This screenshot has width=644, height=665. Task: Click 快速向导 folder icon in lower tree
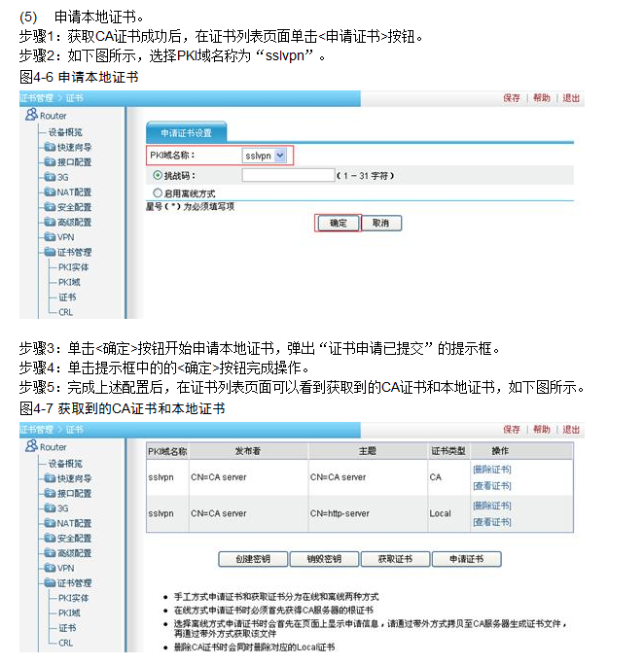(50, 478)
